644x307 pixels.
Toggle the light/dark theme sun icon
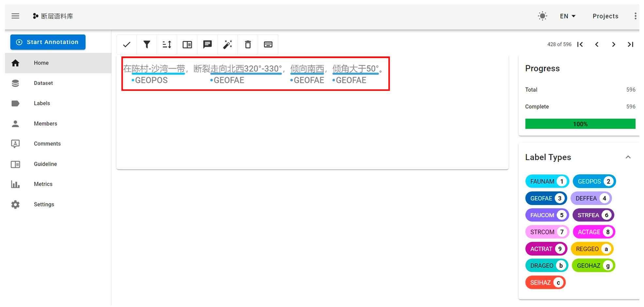click(542, 16)
